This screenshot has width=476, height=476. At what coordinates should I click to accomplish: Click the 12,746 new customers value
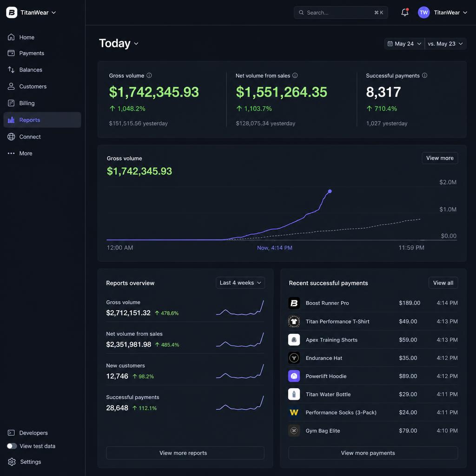[117, 376]
